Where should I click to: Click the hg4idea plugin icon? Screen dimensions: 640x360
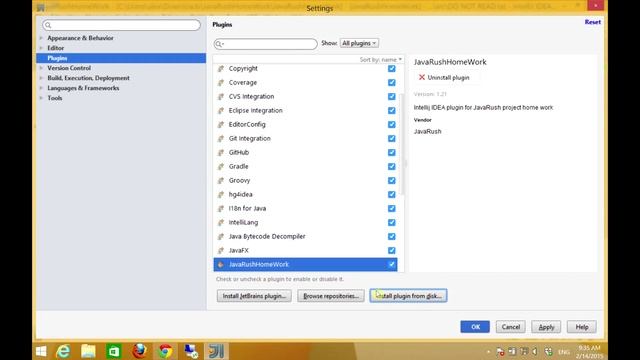(x=221, y=195)
